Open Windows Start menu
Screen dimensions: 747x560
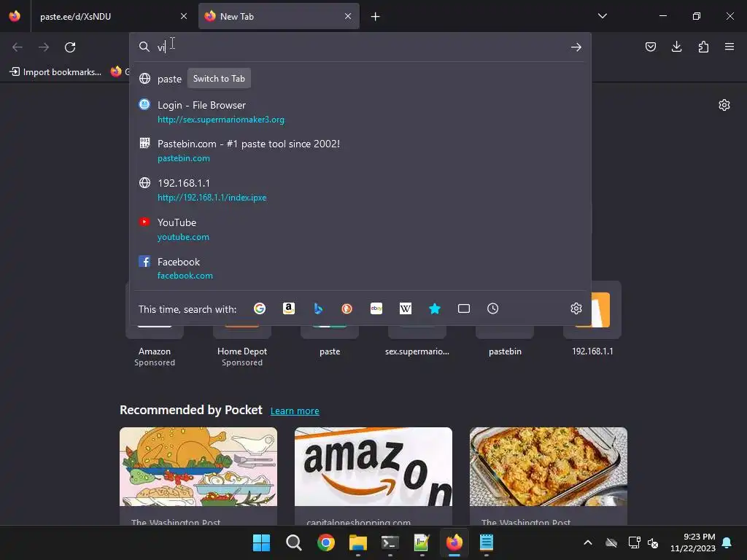coord(262,542)
